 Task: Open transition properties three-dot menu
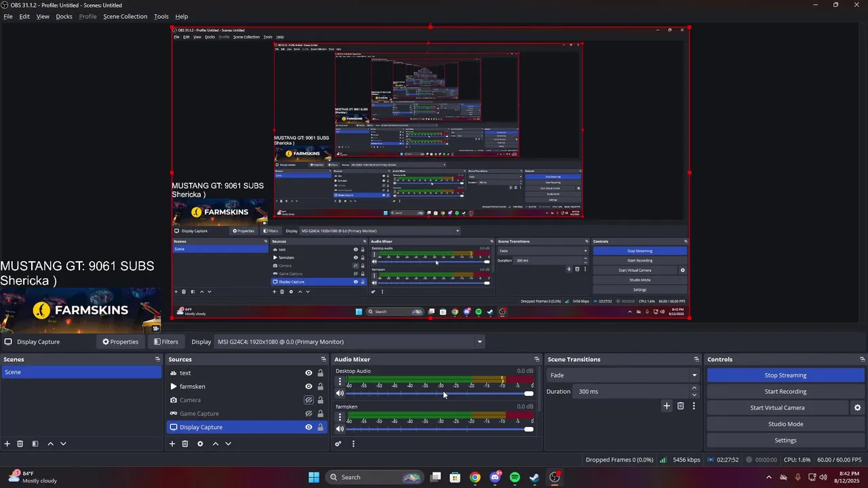(x=694, y=406)
